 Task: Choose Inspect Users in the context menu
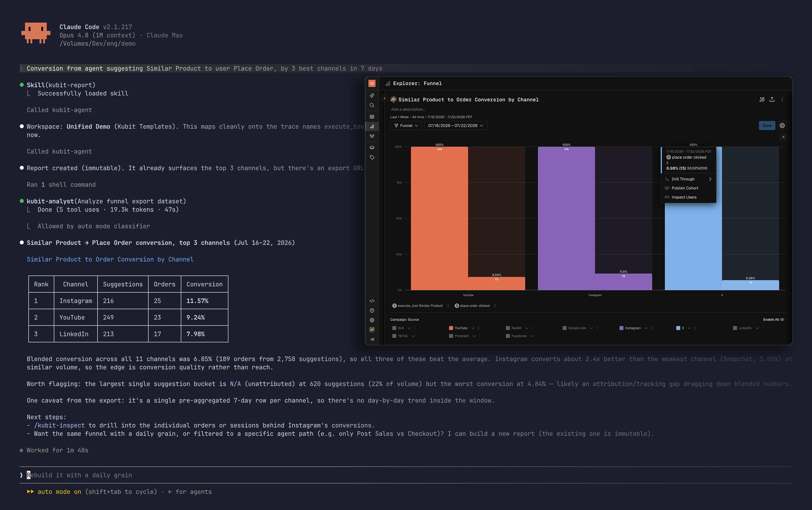[x=688, y=197]
